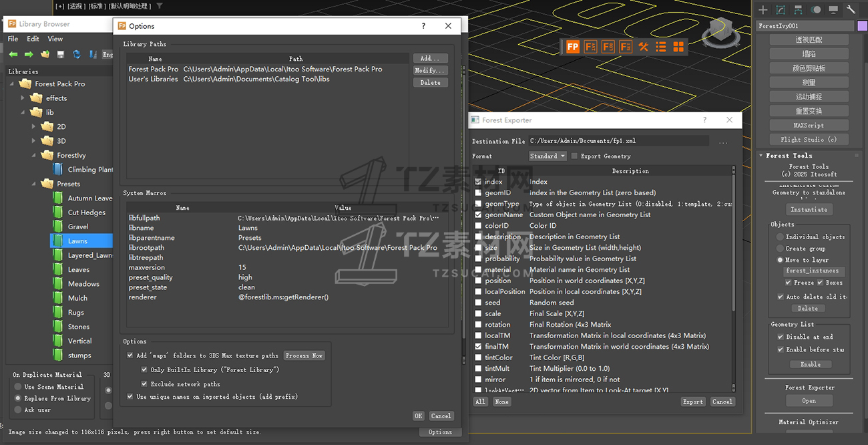This screenshot has width=868, height=445.
Task: Toggle Only BuiltIn Library checkbox
Action: click(x=144, y=369)
